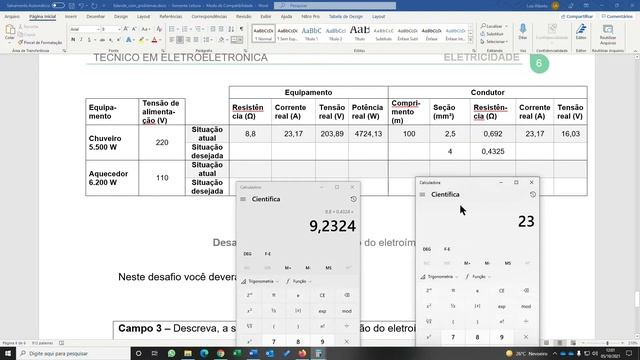640x360 pixels.
Task: Expand the styles gallery
Action: [x=470, y=40]
